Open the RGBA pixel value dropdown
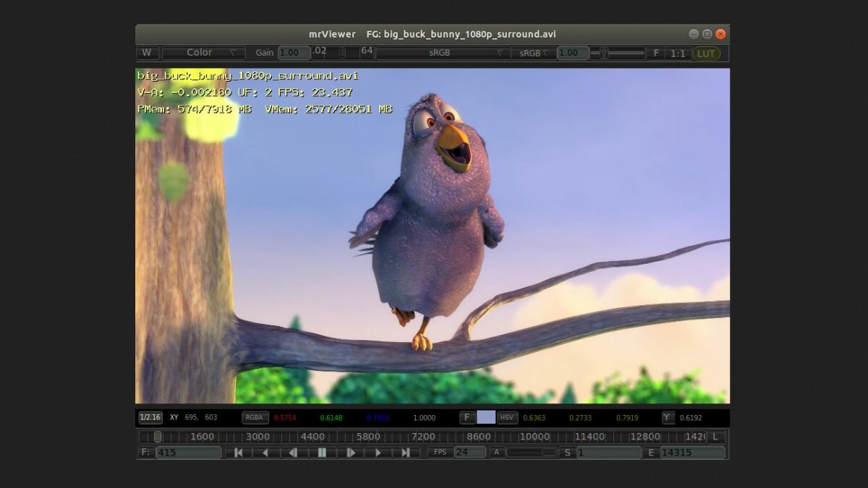 click(x=255, y=417)
